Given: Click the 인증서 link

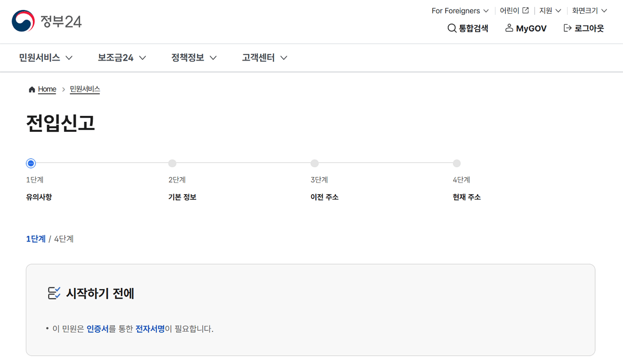Looking at the screenshot, I should coord(98,328).
